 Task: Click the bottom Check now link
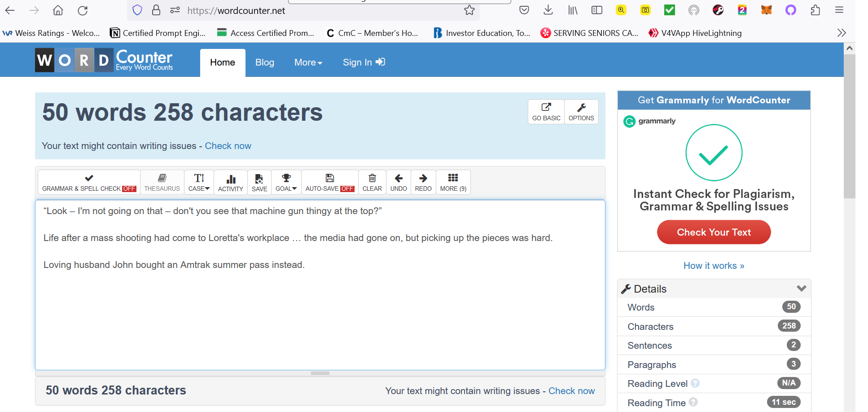click(x=572, y=391)
